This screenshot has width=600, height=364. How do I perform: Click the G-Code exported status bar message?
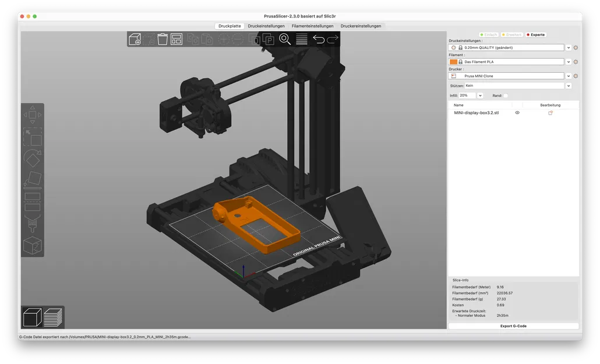[105, 337]
